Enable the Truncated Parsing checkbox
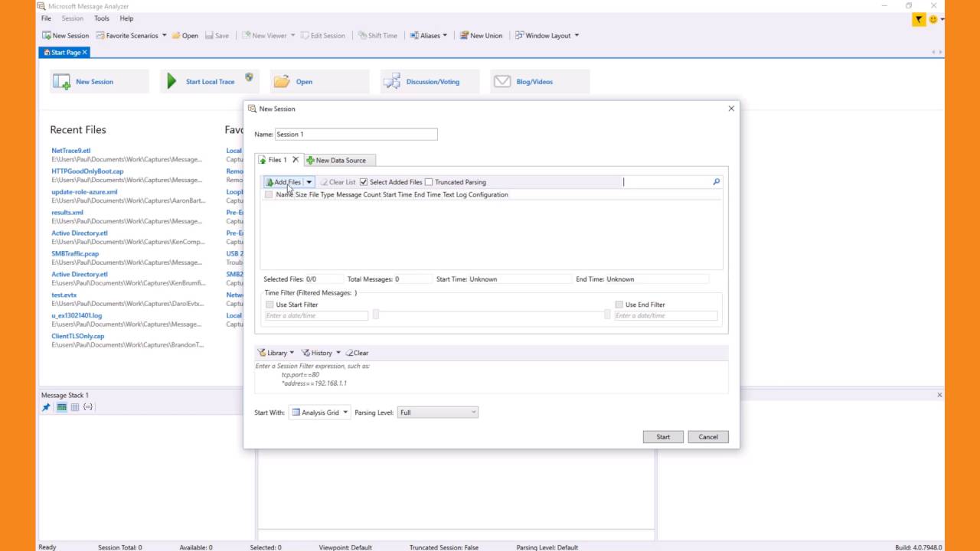The height and width of the screenshot is (551, 980). point(429,182)
